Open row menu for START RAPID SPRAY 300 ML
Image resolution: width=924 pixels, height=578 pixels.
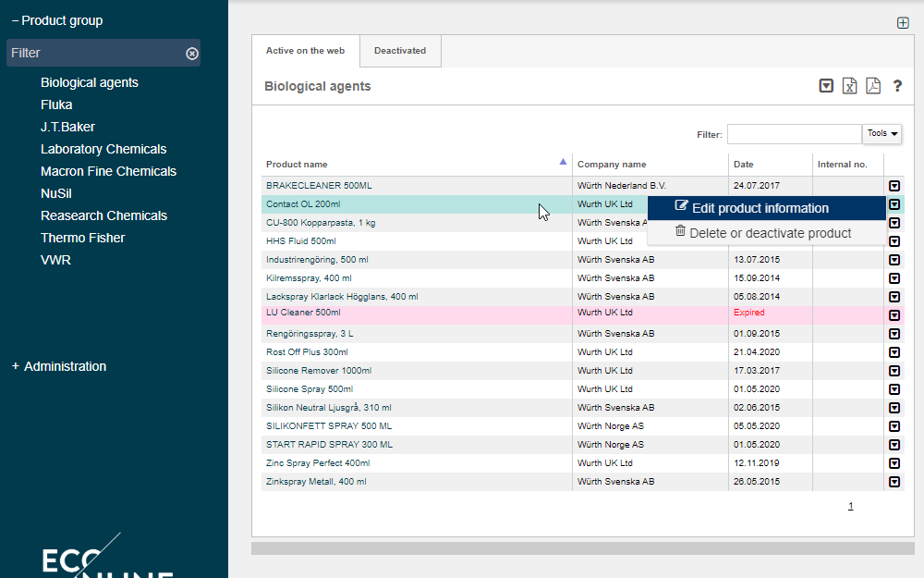click(894, 445)
